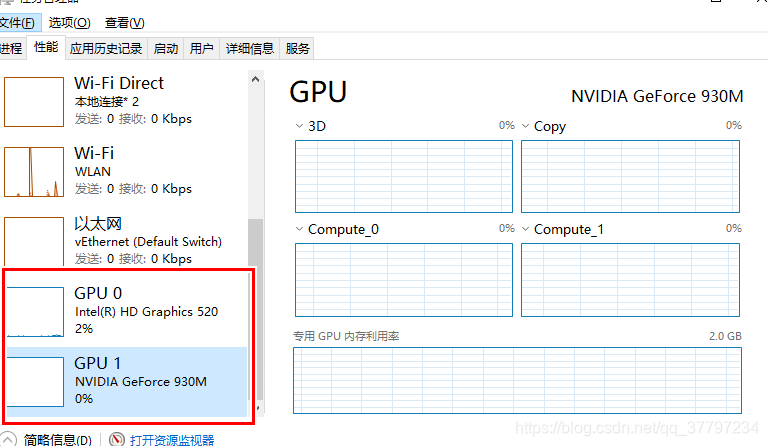
Task: Click the GPU 1 0% usage value
Action: pyautogui.click(x=84, y=399)
